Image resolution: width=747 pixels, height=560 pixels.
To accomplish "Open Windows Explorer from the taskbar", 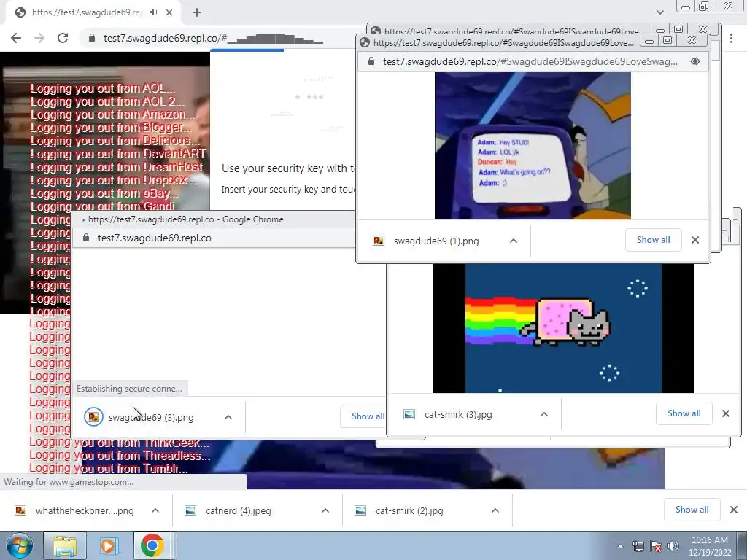I will [x=65, y=545].
